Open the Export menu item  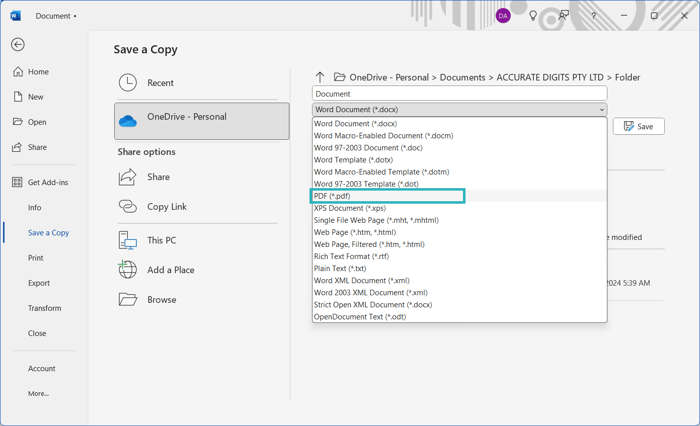point(39,283)
